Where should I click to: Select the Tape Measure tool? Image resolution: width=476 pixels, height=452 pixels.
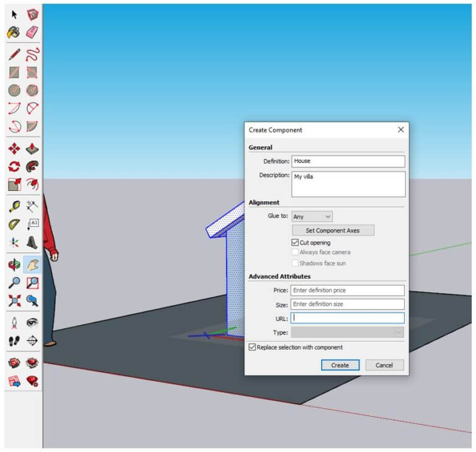click(14, 206)
